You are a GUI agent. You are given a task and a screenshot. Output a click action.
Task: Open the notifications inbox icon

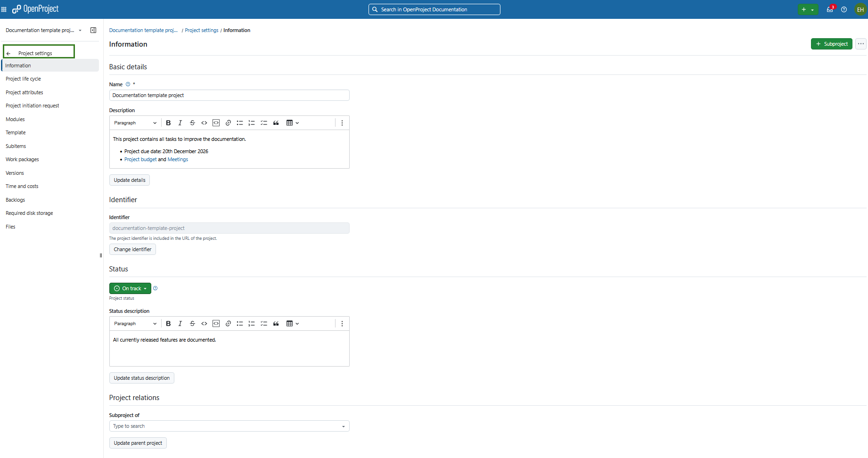830,9
